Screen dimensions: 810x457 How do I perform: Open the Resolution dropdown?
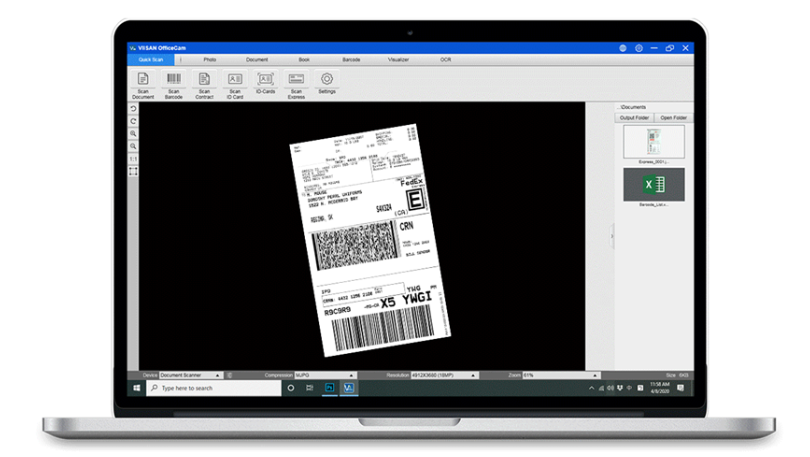point(444,375)
